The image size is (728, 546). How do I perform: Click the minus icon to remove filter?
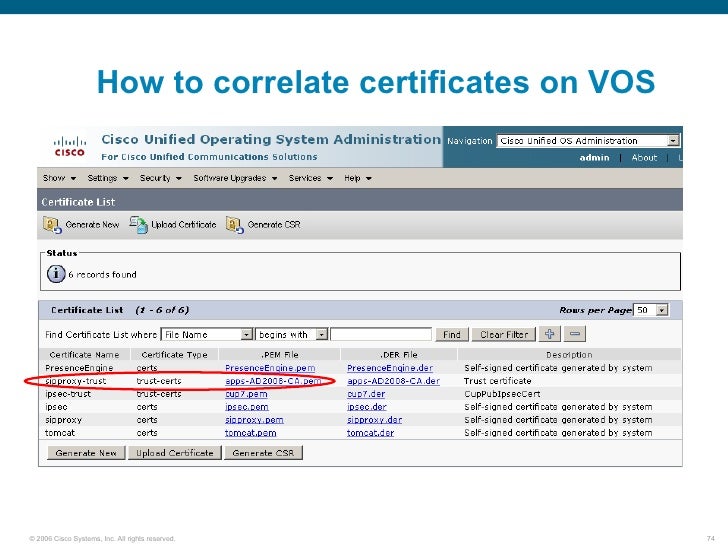point(575,334)
